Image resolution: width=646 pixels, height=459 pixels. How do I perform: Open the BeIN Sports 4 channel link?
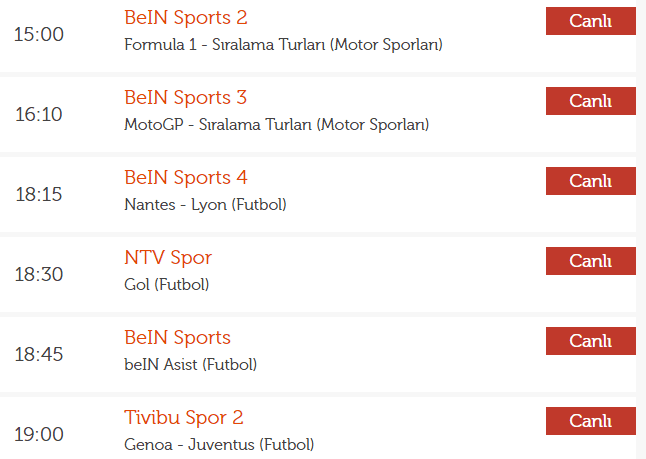(186, 178)
